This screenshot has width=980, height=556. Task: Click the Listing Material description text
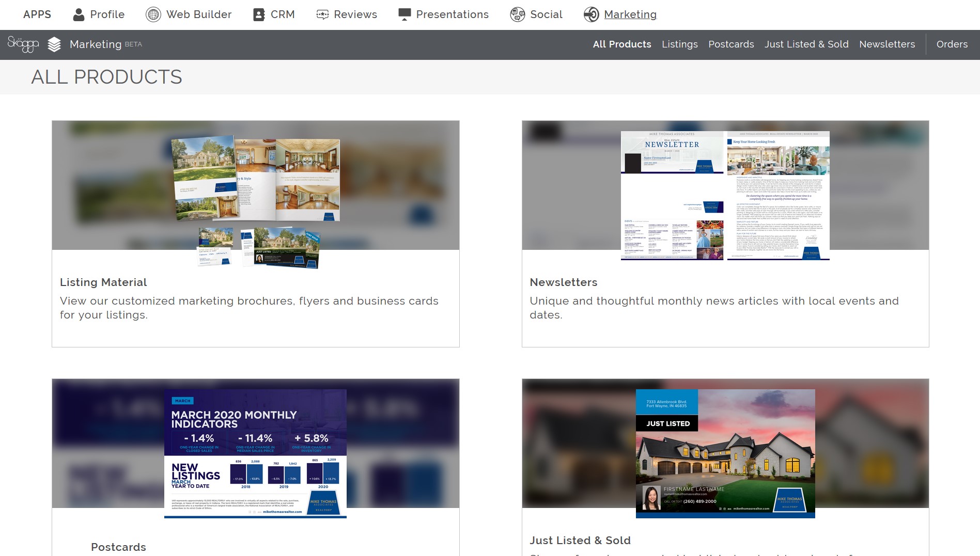coord(249,308)
